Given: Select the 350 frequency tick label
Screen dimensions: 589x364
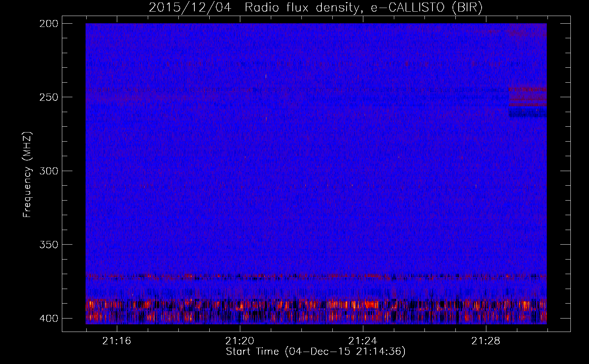Looking at the screenshot, I should click(48, 245).
